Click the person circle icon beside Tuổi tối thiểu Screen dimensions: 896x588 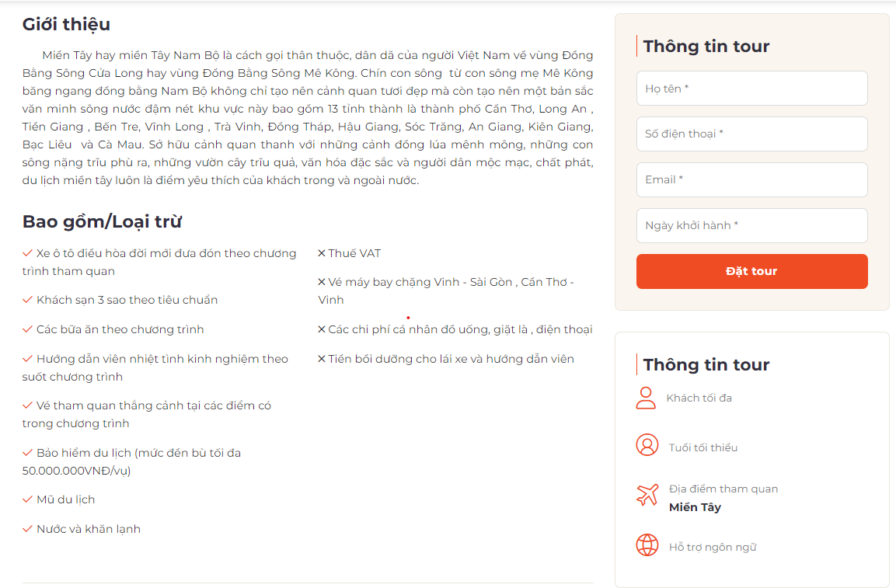pyautogui.click(x=646, y=447)
